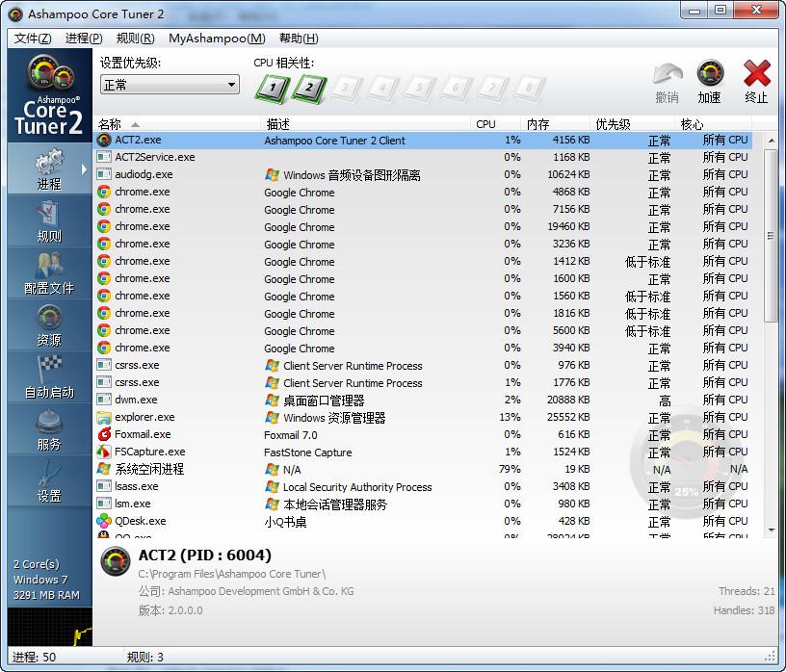786x672 pixels.
Task: Click the CPU usage graph in sidebar
Action: pos(50,627)
